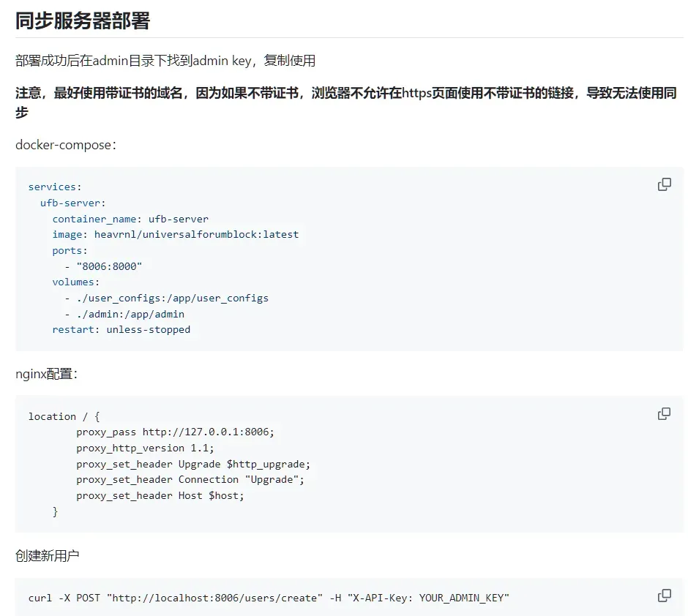Click the 同步服务器部署 heading

[83, 20]
